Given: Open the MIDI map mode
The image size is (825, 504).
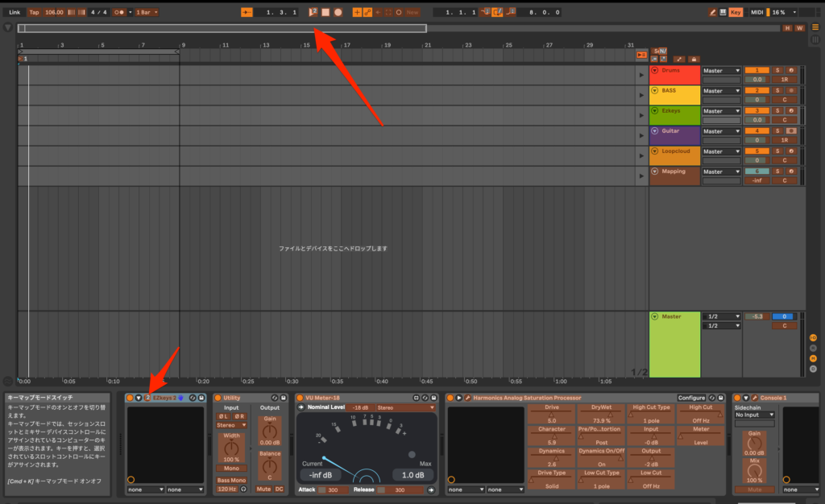Looking at the screenshot, I should [757, 12].
